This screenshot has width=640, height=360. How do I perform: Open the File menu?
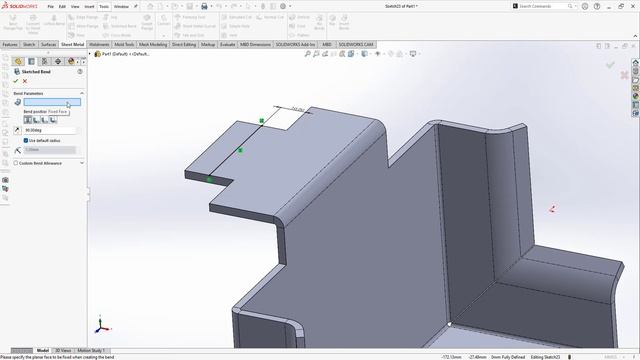tap(50, 7)
